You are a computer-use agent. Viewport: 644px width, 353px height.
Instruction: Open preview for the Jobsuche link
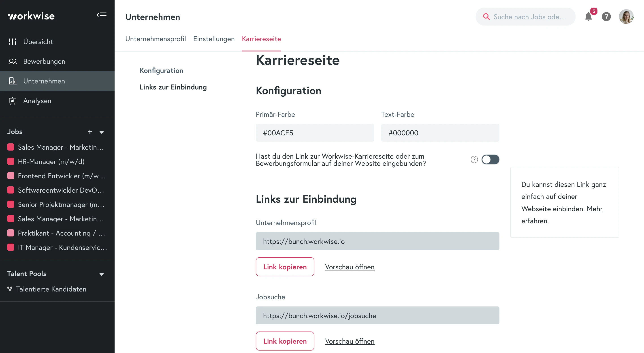pyautogui.click(x=350, y=341)
